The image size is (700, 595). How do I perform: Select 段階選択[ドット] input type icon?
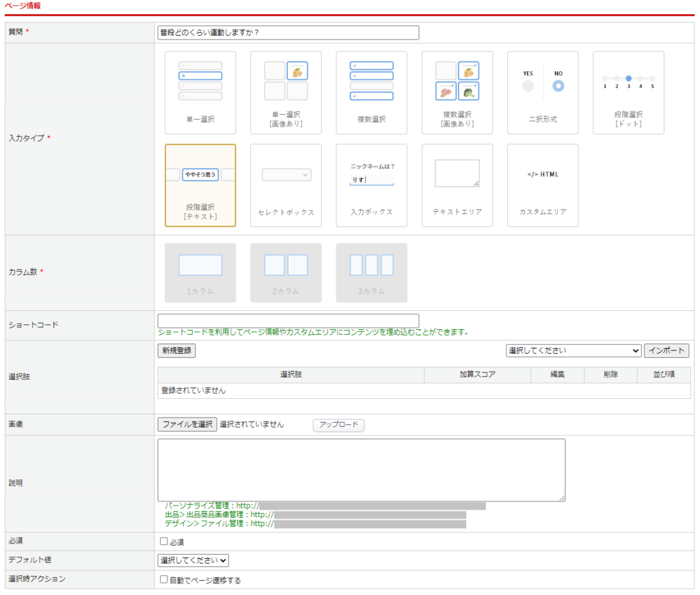pos(628,92)
